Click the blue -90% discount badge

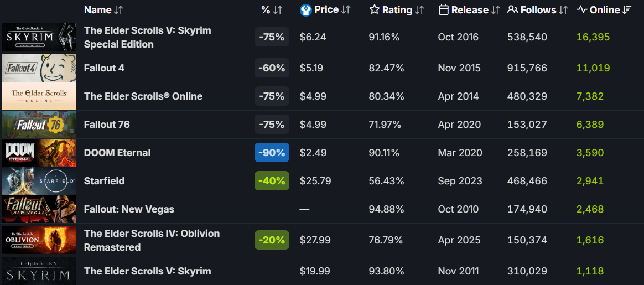[272, 153]
